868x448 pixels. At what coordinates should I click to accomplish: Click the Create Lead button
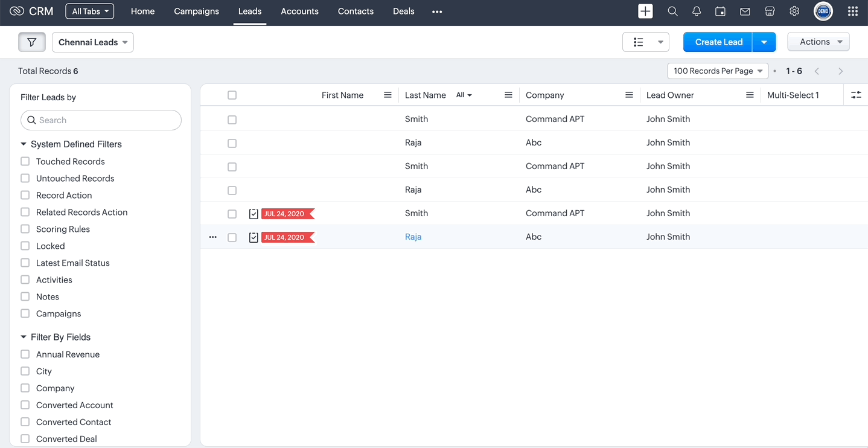(x=718, y=42)
